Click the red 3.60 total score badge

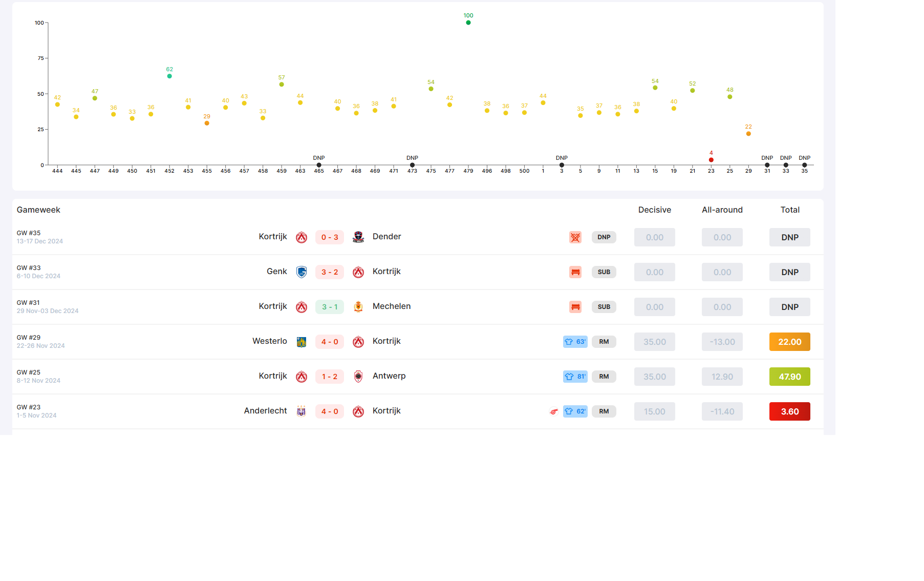coord(789,411)
